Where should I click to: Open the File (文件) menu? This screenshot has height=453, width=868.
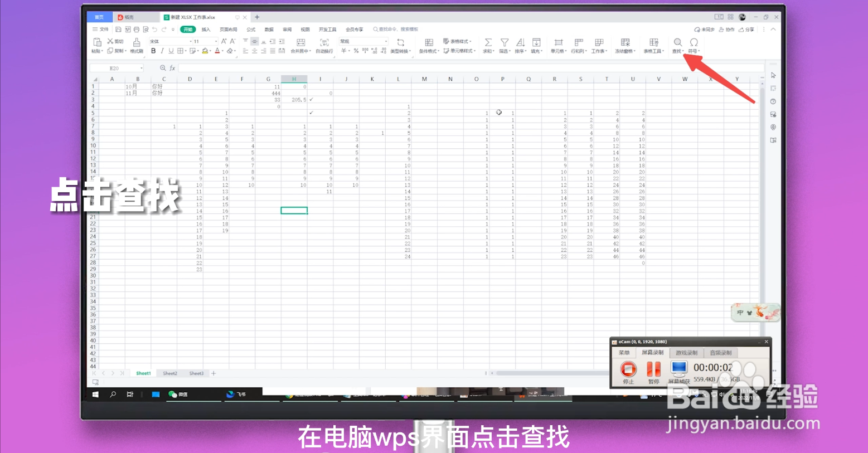(101, 30)
